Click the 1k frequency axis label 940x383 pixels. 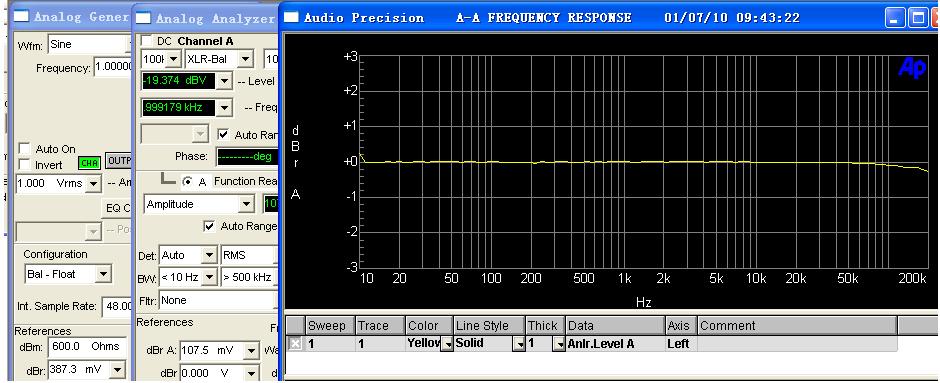625,279
